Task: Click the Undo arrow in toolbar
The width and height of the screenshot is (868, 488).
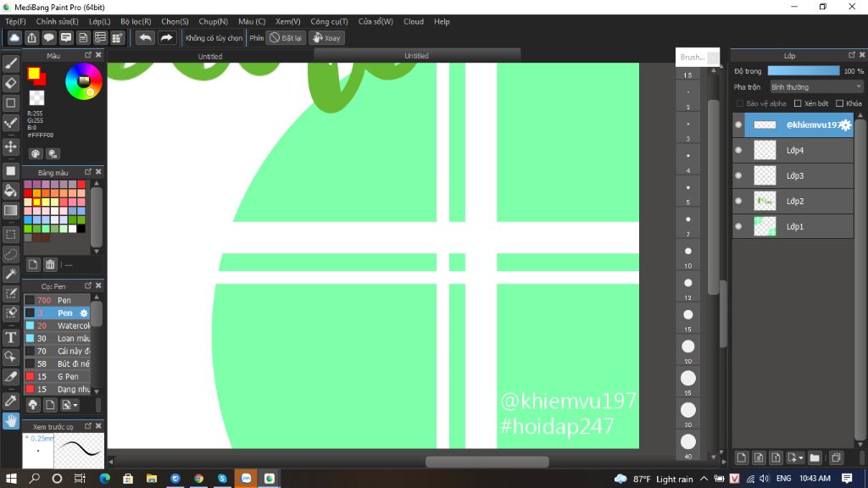Action: (x=145, y=37)
